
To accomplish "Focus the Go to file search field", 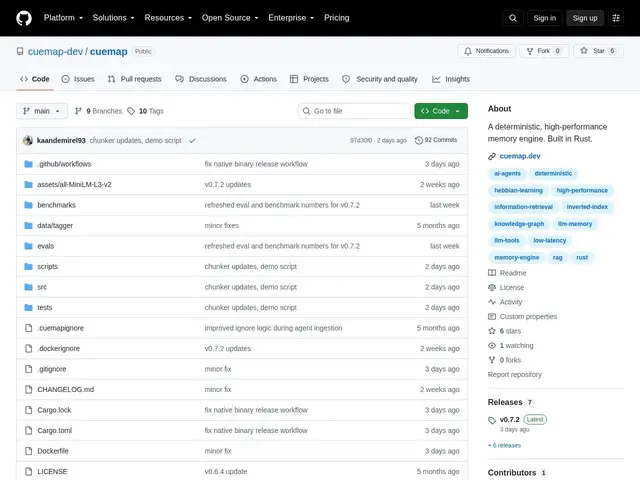I will coord(354,111).
